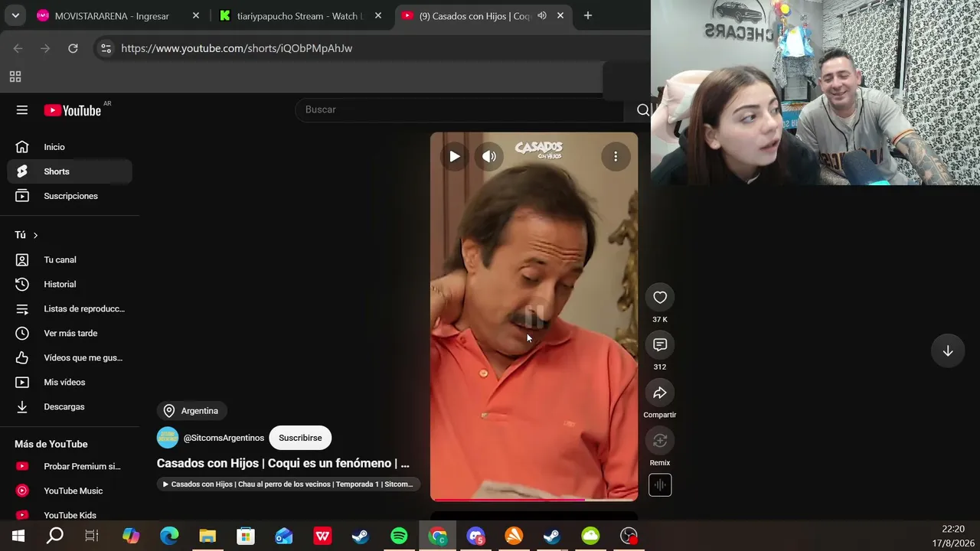Screen dimensions: 980x551
Task: Click the browser address bar URL
Action: click(x=237, y=48)
